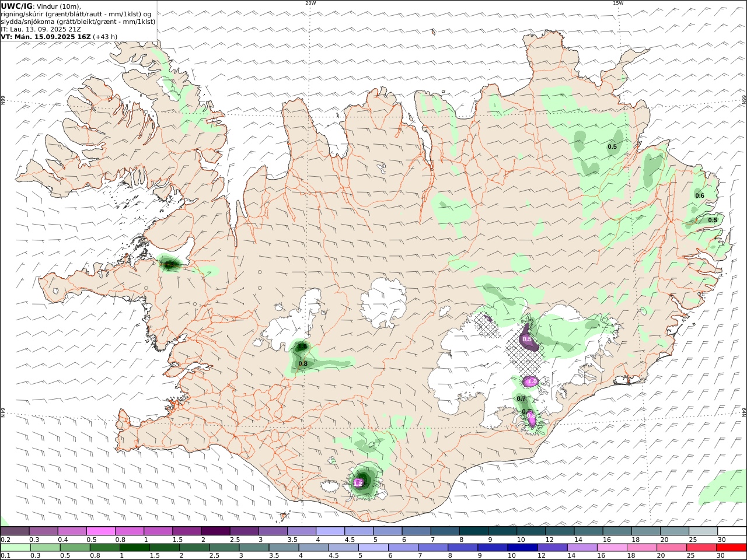The width and height of the screenshot is (747, 560).
Task: Pick dark teal upper swatch between 8 and 9
Action: (473, 531)
